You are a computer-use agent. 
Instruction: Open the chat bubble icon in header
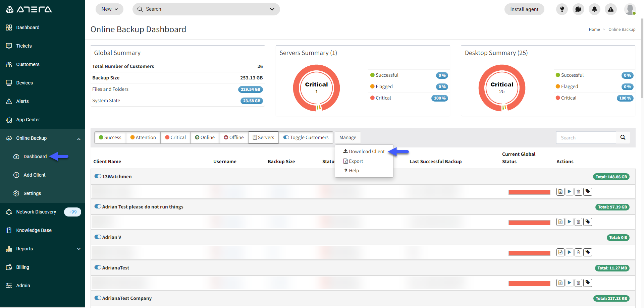578,9
